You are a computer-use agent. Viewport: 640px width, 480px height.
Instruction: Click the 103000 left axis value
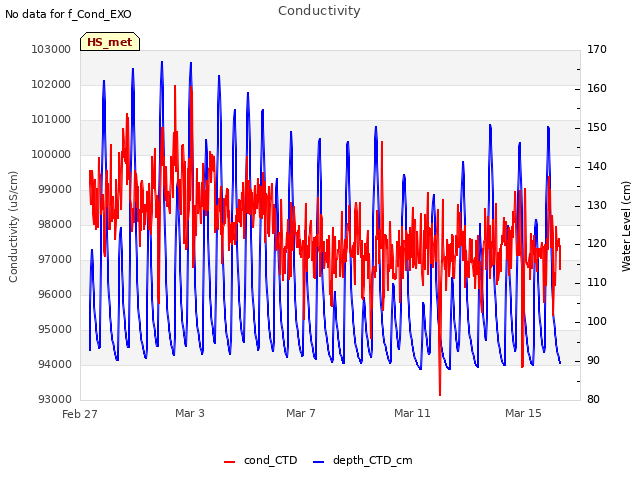pos(51,49)
